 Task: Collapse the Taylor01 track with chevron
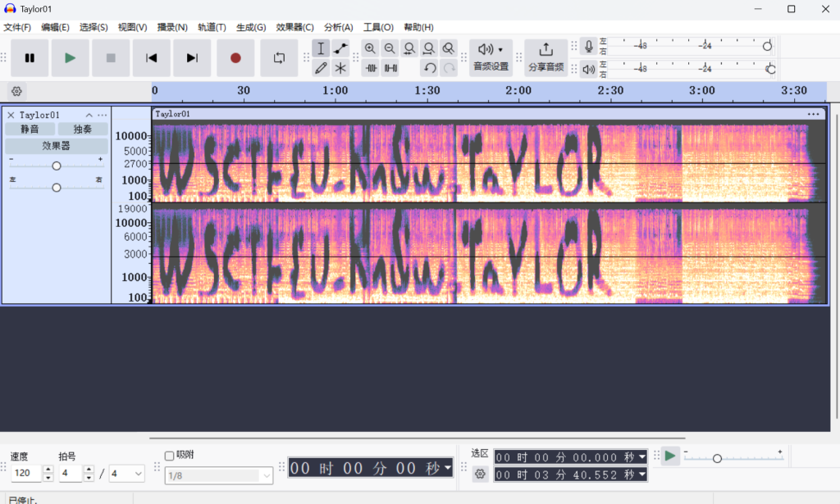(89, 115)
